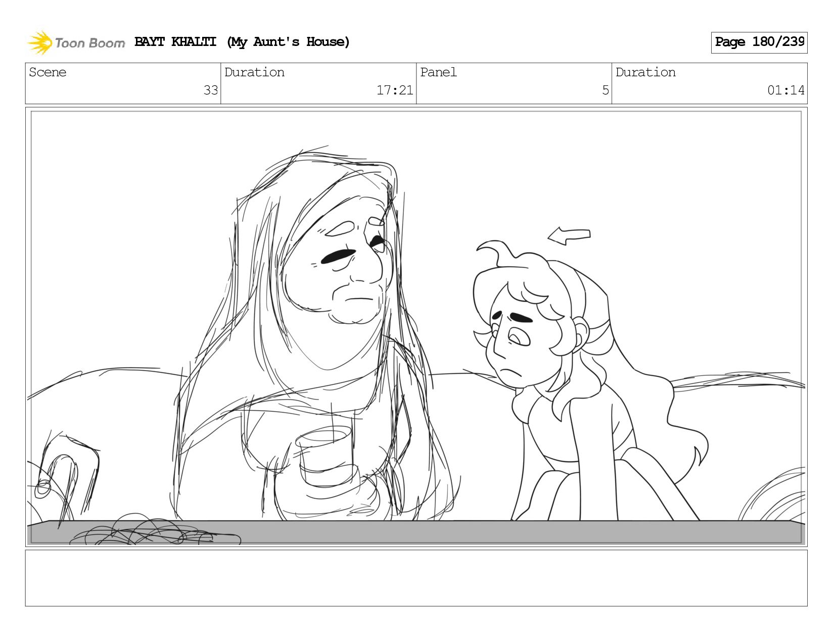Click the Toon Boom logo

76,42
